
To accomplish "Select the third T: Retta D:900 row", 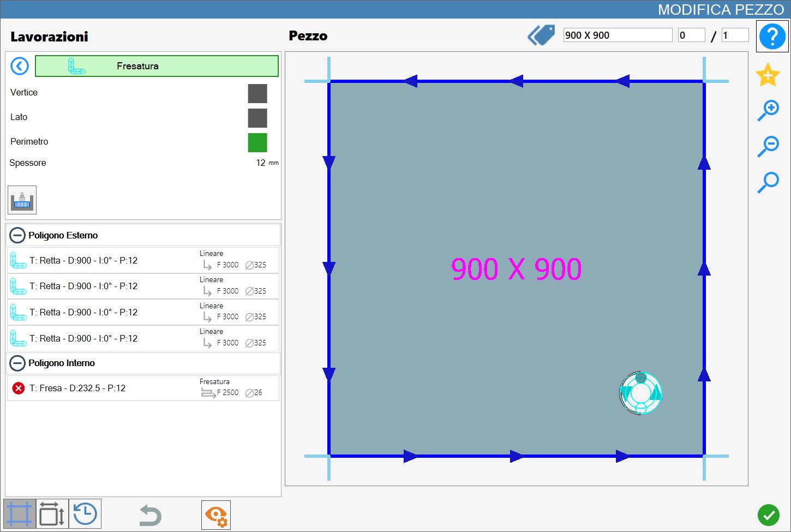I will pos(143,312).
